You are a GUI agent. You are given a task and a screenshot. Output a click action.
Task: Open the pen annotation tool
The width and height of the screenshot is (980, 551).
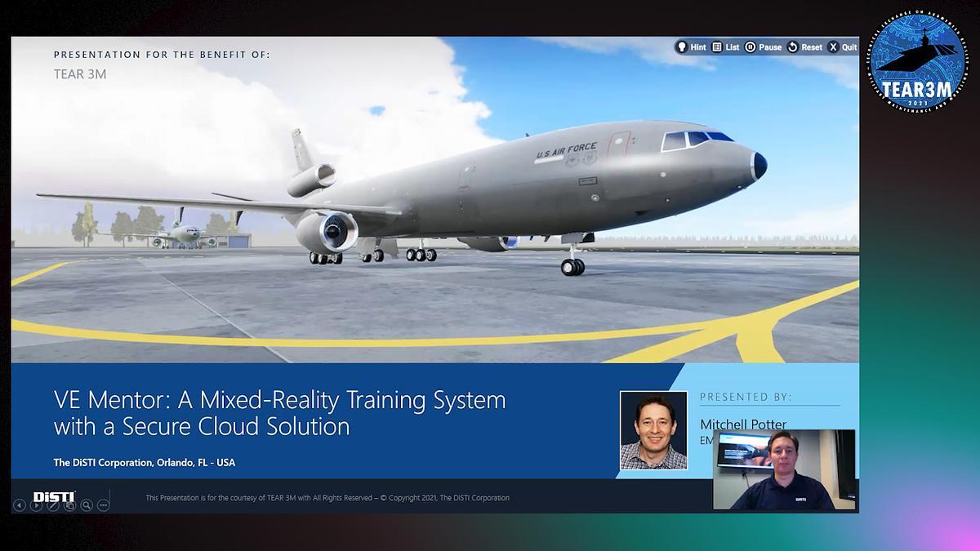(53, 505)
